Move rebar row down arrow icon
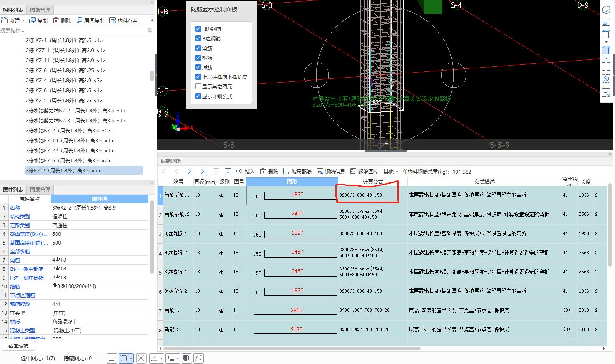Screen dimensions: 615x364 (x=228, y=172)
